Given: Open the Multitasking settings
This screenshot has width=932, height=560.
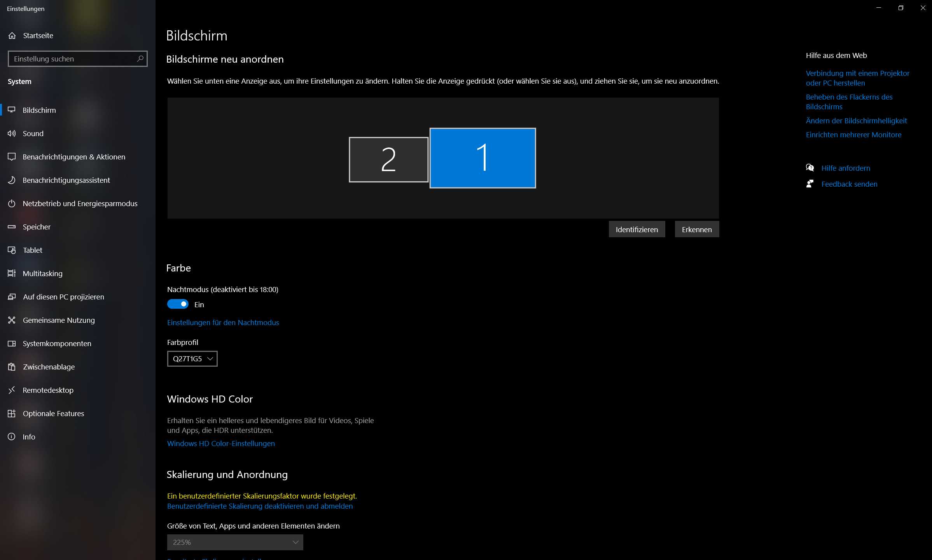Looking at the screenshot, I should pyautogui.click(x=42, y=273).
